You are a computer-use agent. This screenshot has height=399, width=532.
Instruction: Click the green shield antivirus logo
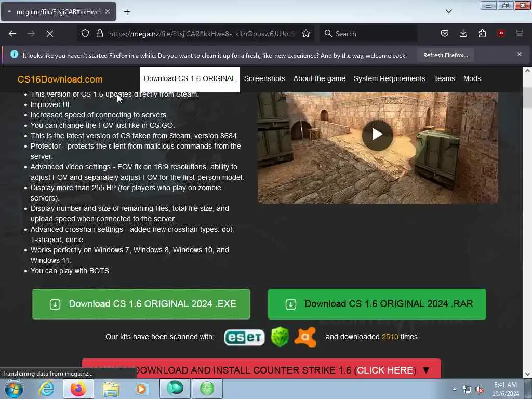[x=280, y=337]
